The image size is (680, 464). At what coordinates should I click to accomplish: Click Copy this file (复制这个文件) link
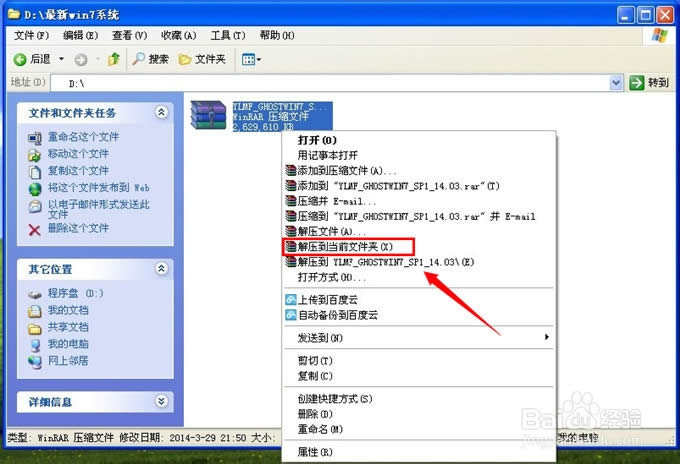[x=78, y=171]
